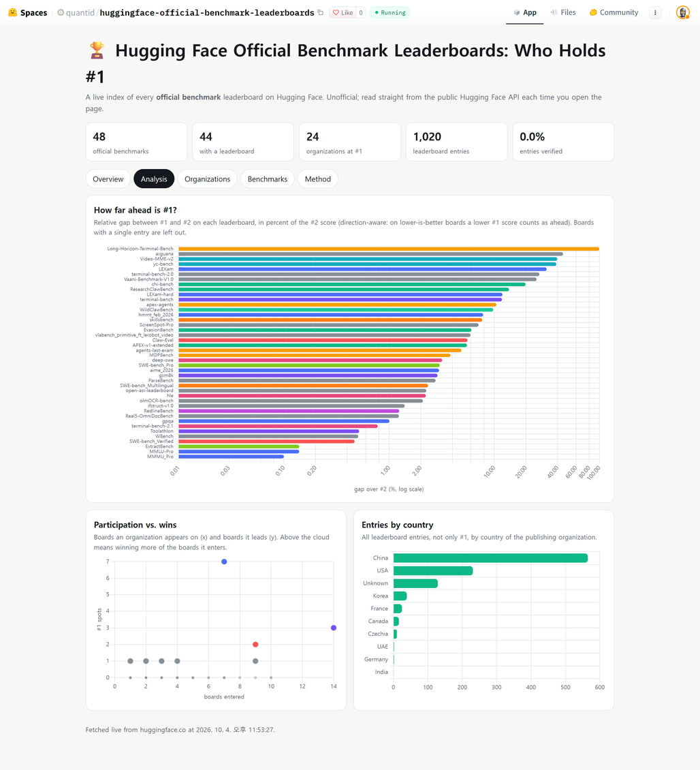This screenshot has height=770, width=700.
Task: Open the Files tab
Action: 563,12
